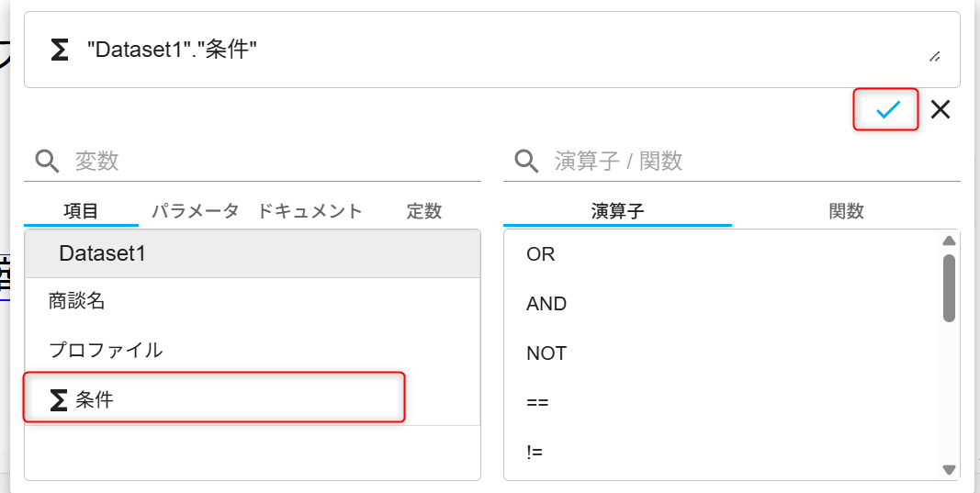Viewport: 980px width, 493px height.
Task: Collapse the Dataset1 group header
Action: [253, 253]
